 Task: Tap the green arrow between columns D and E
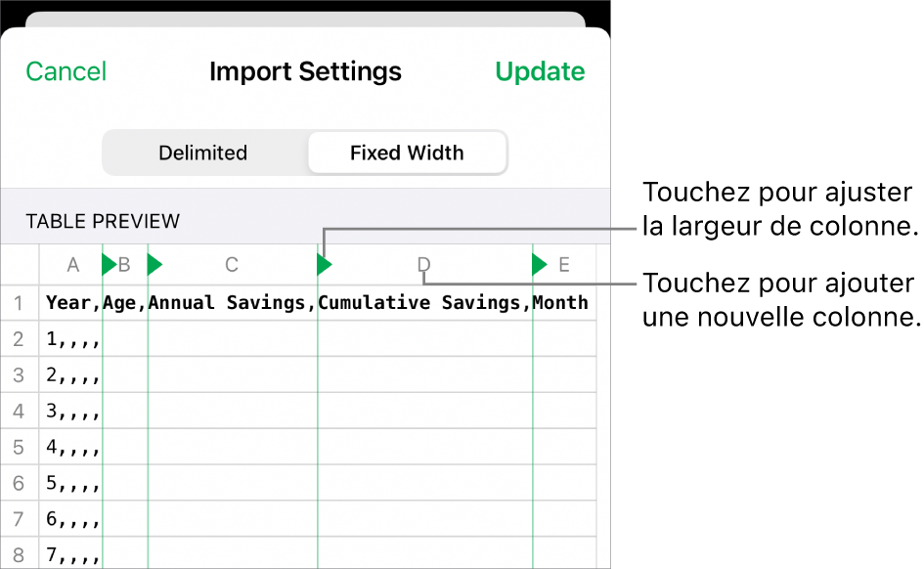(x=540, y=264)
